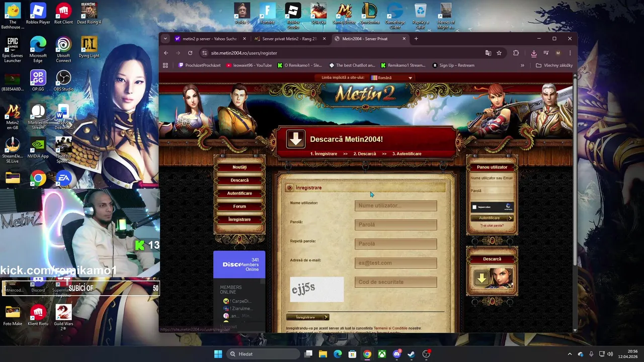Open a new tab with plus button
644x362 pixels.
click(416, 39)
